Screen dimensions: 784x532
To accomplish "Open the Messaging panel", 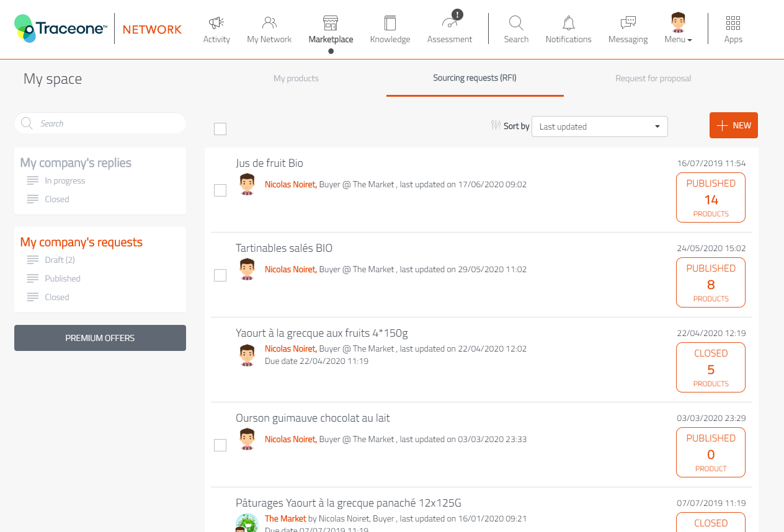I will [628, 29].
